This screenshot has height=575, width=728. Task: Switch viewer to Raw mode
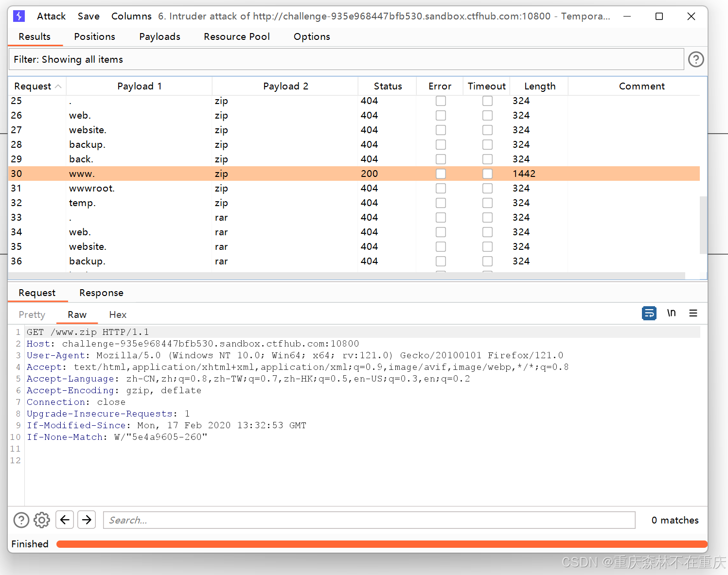click(77, 314)
